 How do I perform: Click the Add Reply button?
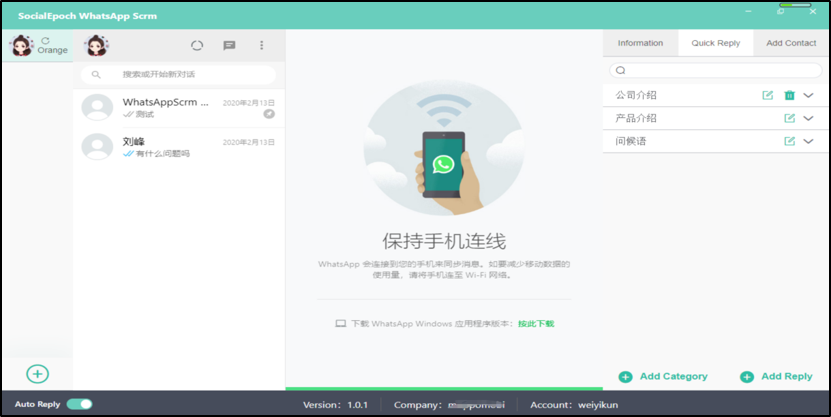pos(776,377)
